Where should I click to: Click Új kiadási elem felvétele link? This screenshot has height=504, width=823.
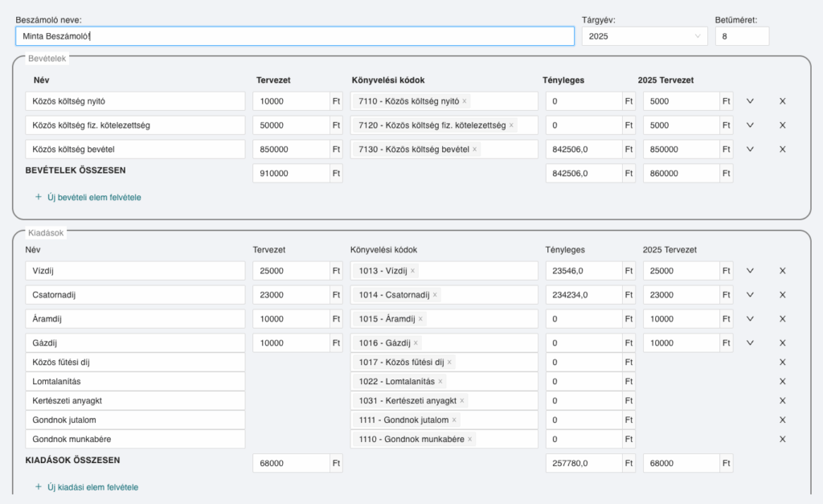87,487
